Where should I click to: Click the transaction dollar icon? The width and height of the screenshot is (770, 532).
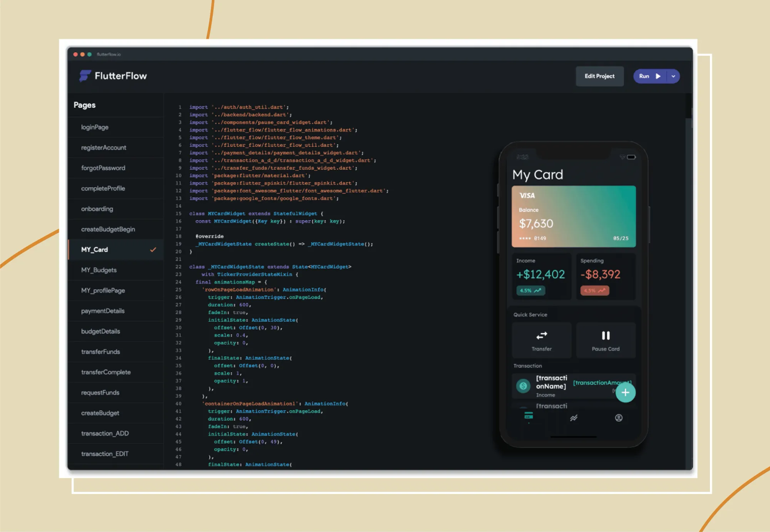[523, 386]
